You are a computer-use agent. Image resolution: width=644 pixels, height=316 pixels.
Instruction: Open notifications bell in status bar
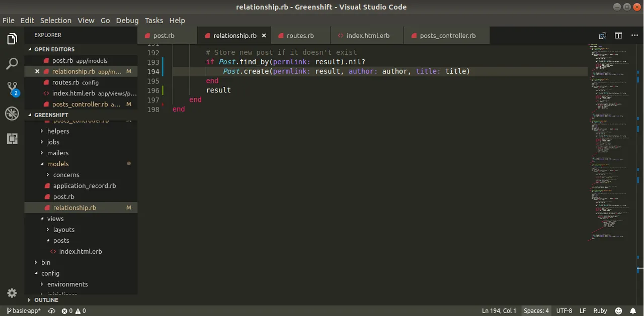(633, 311)
